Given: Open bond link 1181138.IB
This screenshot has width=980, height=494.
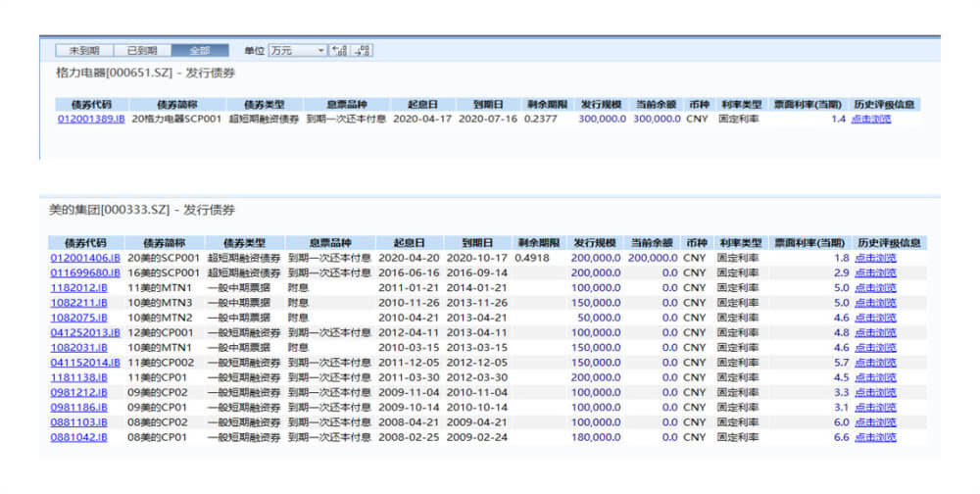Looking at the screenshot, I should click(78, 377).
